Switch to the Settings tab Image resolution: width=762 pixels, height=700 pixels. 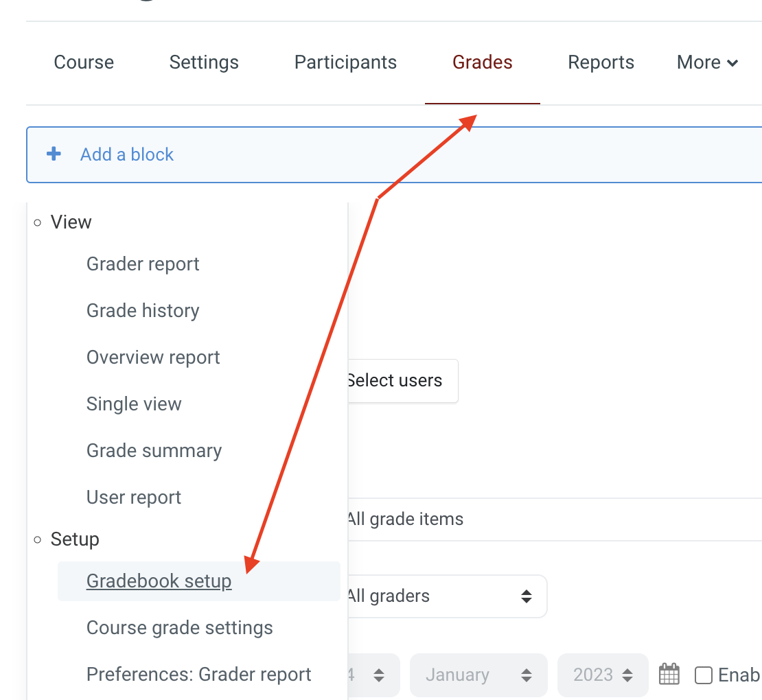coord(204,62)
